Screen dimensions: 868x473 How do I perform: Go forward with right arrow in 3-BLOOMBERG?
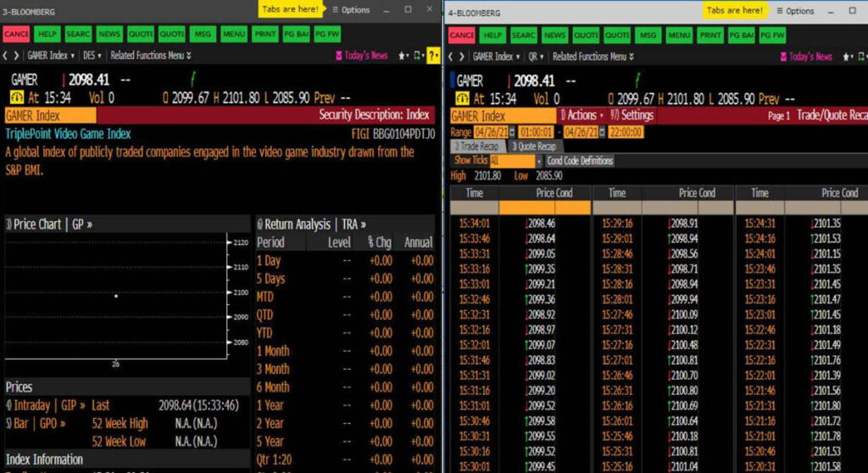(16, 55)
